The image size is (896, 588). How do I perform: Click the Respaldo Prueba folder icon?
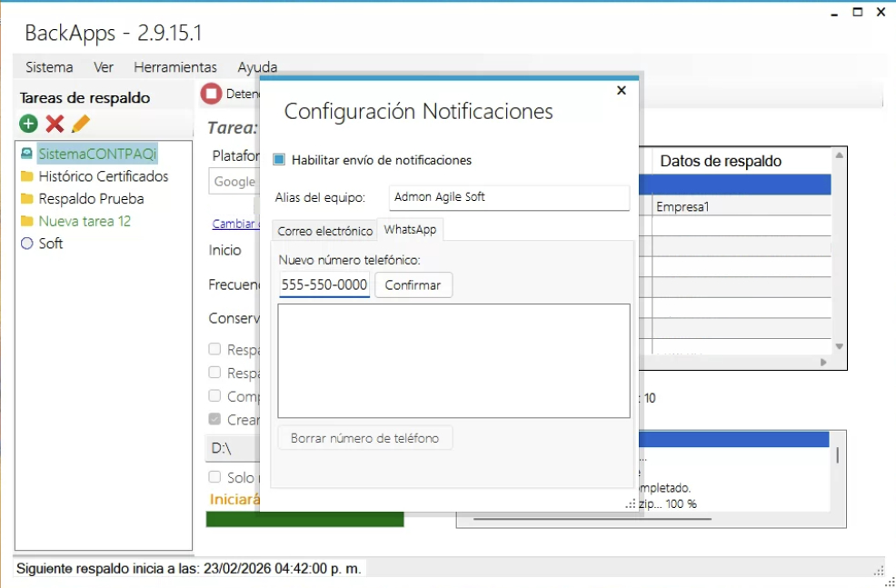click(x=27, y=199)
